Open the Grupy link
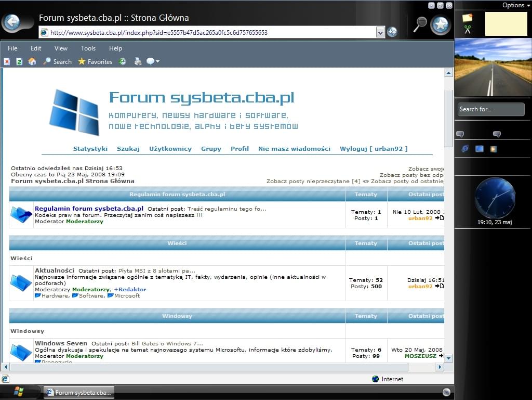This screenshot has height=400, width=532. pyautogui.click(x=211, y=149)
